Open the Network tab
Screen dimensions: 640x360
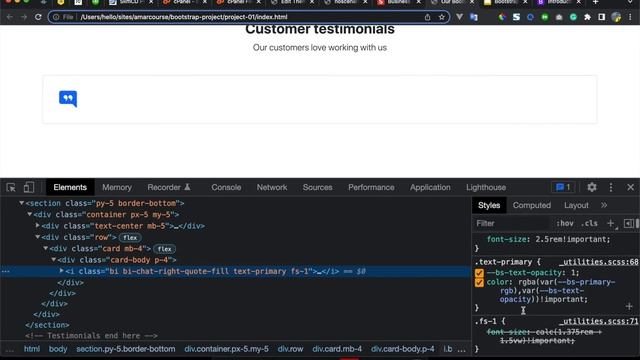pyautogui.click(x=272, y=187)
